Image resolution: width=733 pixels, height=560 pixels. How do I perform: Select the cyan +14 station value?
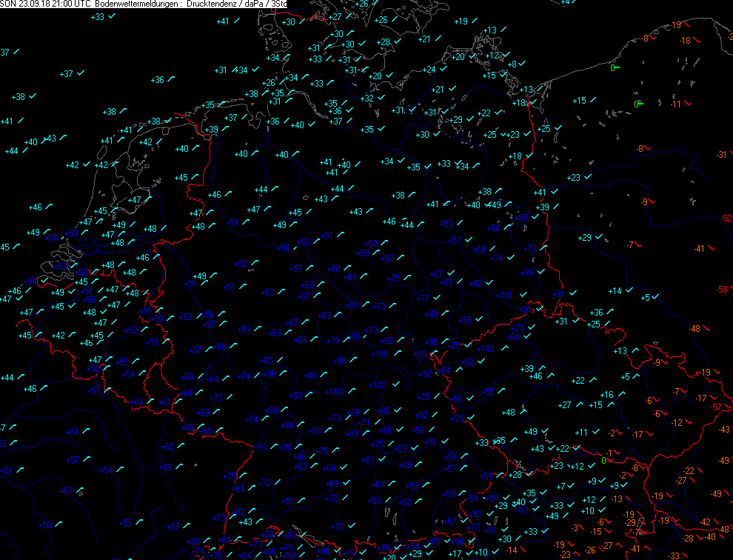tap(615, 291)
